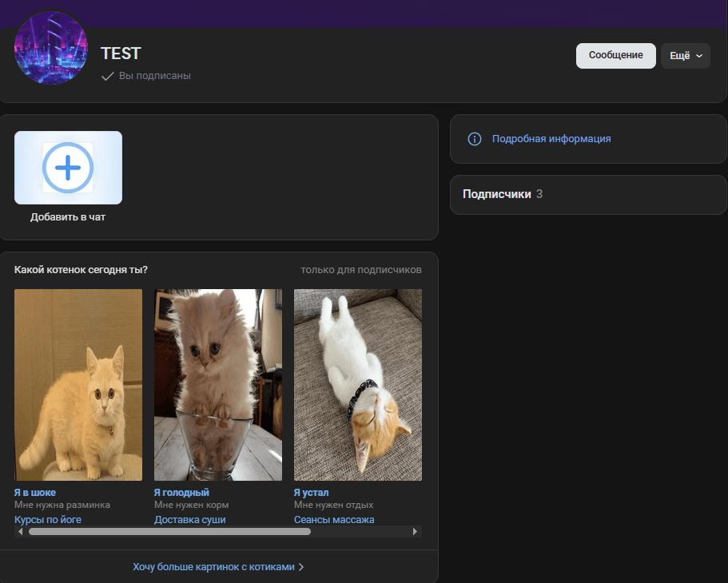Image resolution: width=728 pixels, height=583 pixels.
Task: Select the Я в шоке product title
Action: (x=34, y=492)
